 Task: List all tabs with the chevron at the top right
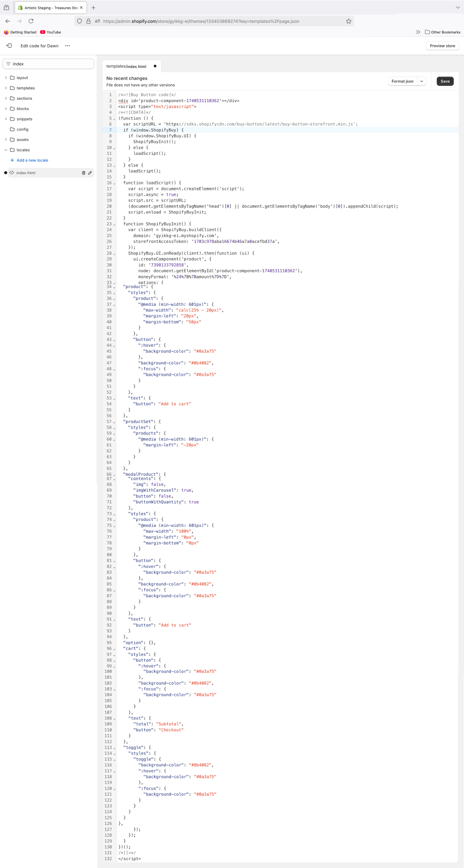(x=458, y=8)
